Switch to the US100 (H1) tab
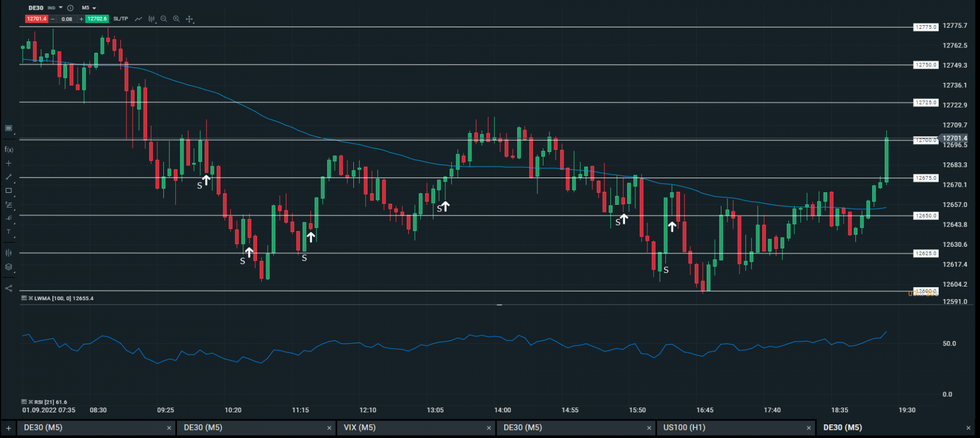This screenshot has width=980, height=438. point(736,428)
